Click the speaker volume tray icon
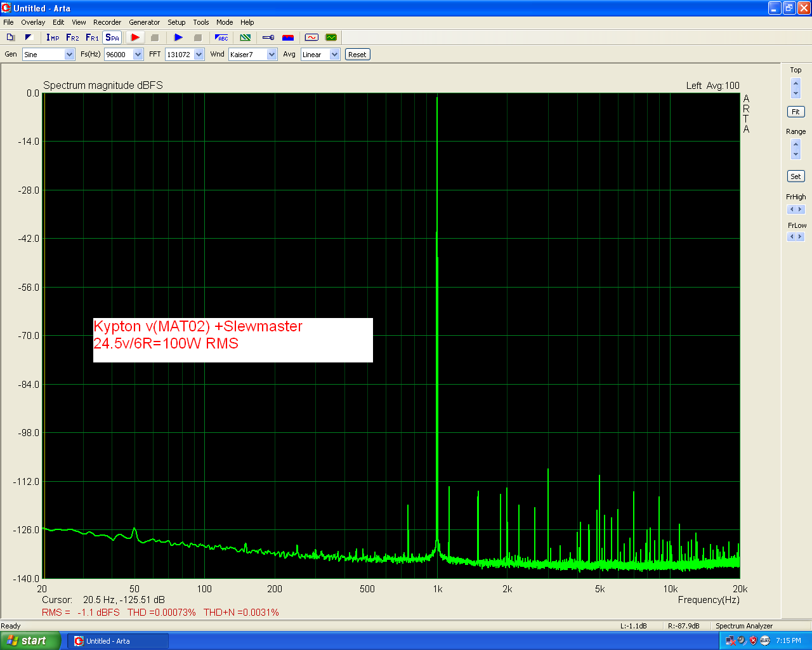Viewport: 812px width, 650px height. (742, 641)
